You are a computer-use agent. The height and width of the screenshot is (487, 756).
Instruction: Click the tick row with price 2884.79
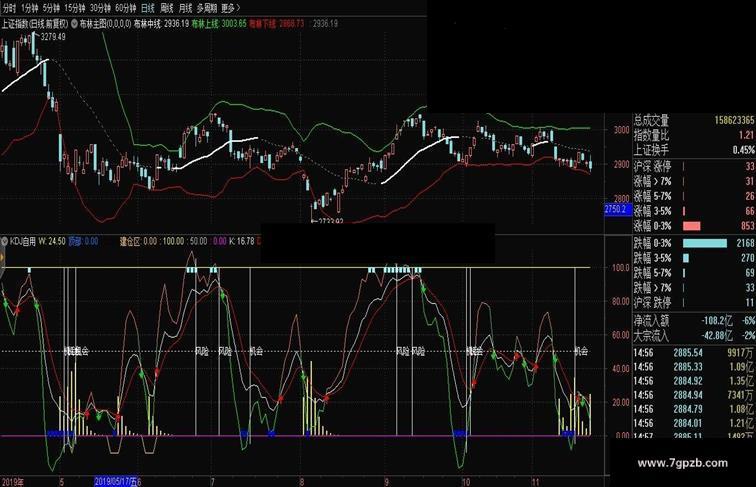pos(694,409)
